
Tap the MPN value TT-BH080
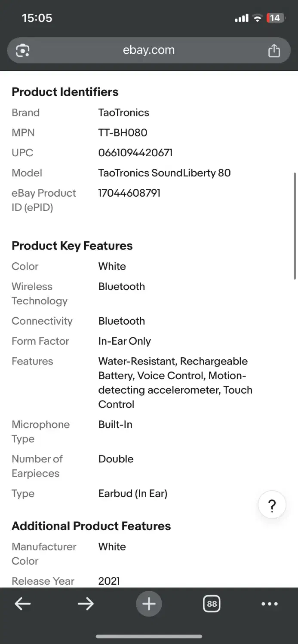pyautogui.click(x=123, y=133)
